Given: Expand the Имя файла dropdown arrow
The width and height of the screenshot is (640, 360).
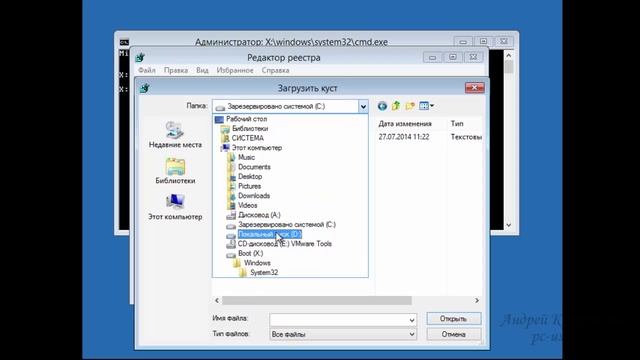Looking at the screenshot, I should pos(412,320).
